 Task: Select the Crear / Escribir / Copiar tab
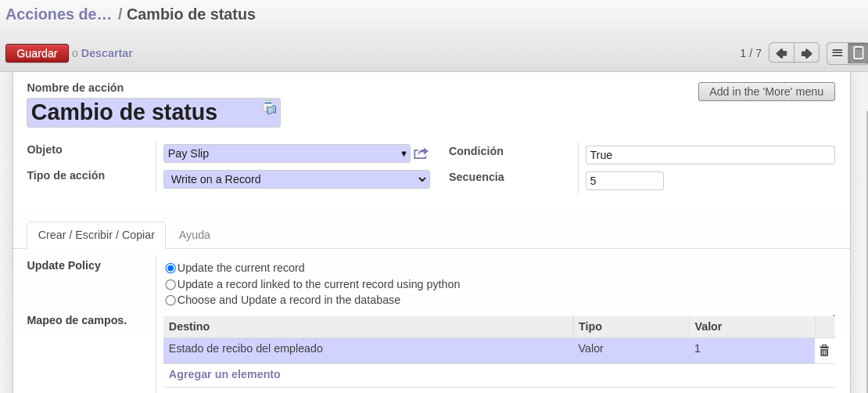coord(96,235)
